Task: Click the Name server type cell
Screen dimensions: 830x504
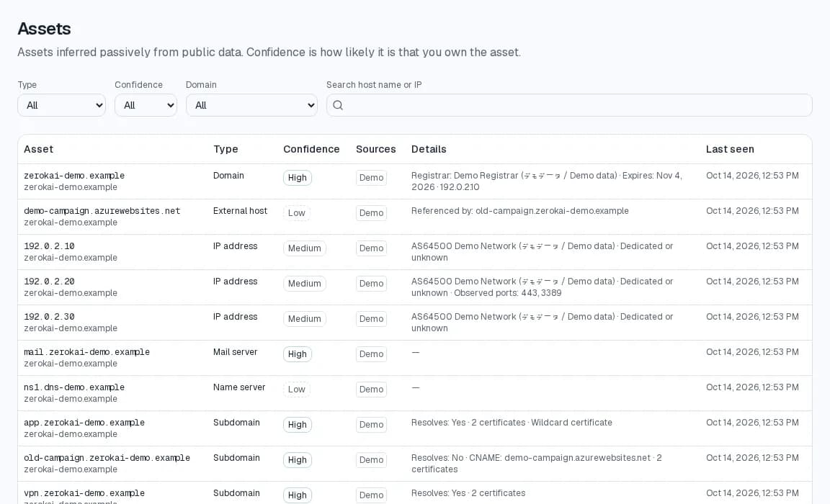Action: (x=239, y=387)
